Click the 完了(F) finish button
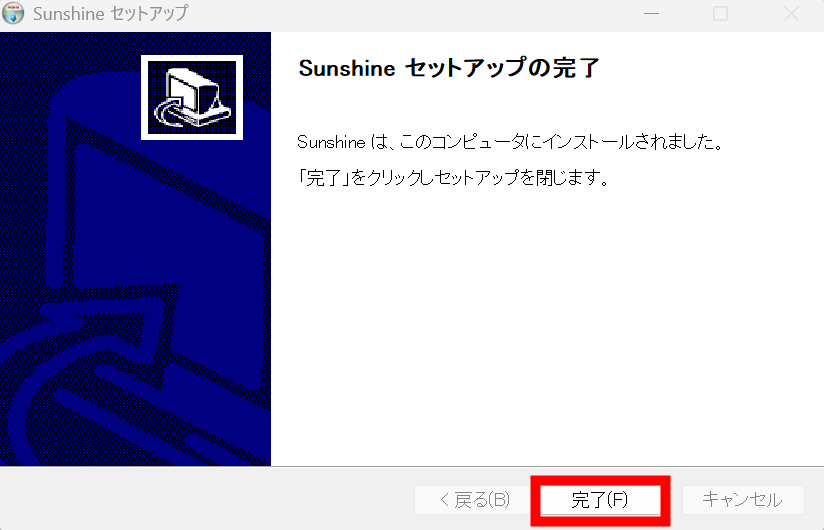The height and width of the screenshot is (530, 824). click(x=600, y=500)
